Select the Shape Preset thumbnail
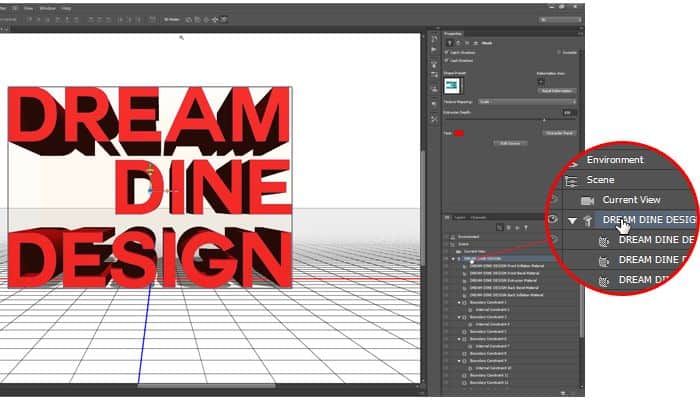This screenshot has width=700, height=400. point(452,86)
